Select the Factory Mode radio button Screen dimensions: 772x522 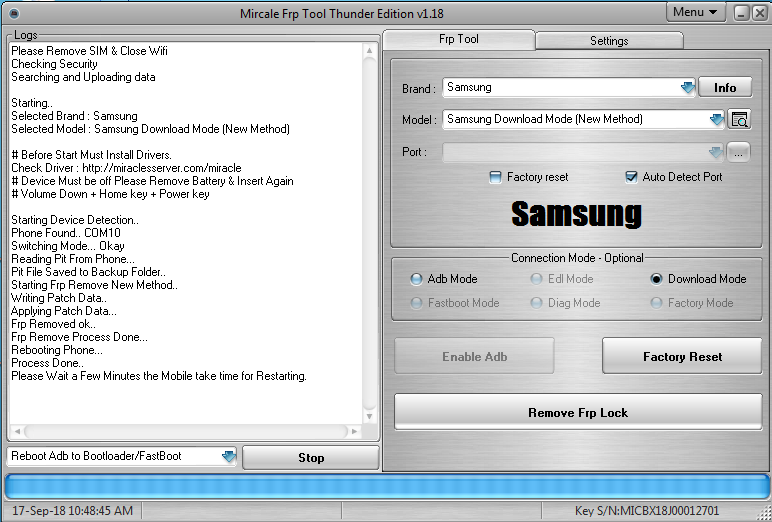[656, 303]
